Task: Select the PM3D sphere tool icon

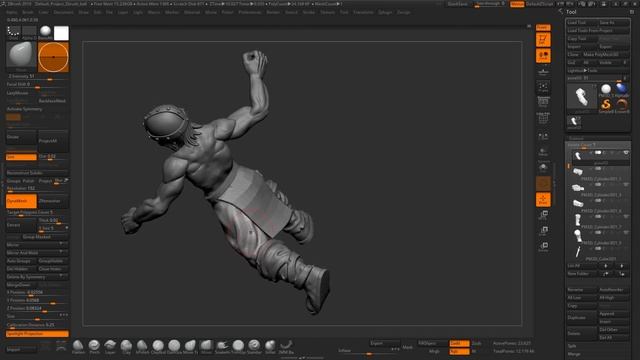Action: pyautogui.click(x=606, y=91)
